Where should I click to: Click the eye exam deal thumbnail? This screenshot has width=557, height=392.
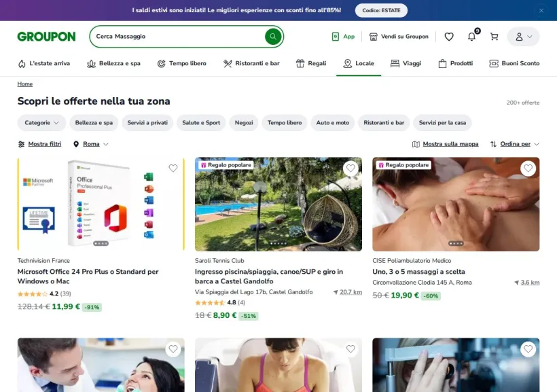tap(456, 365)
